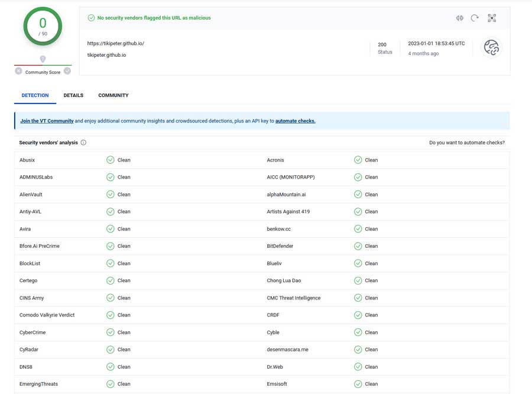
Task: Click the Clean check icon for Cyble
Action: pos(358,332)
